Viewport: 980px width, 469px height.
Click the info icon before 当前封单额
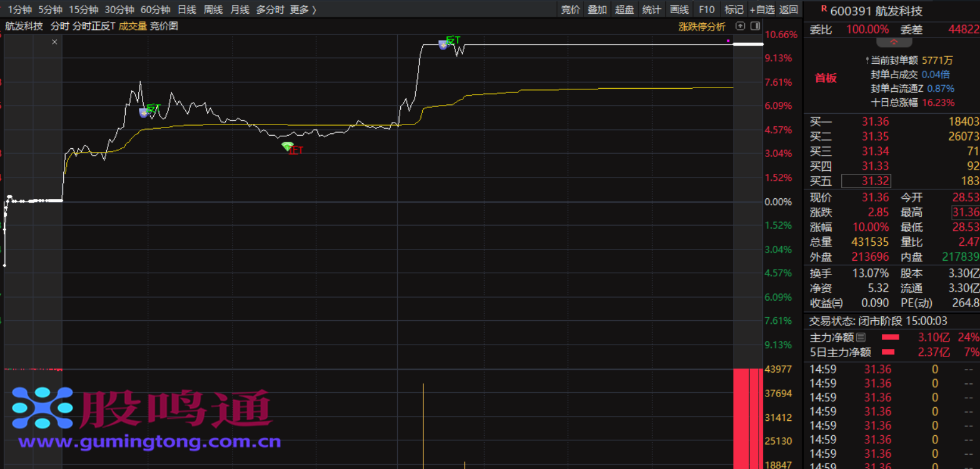(x=867, y=61)
